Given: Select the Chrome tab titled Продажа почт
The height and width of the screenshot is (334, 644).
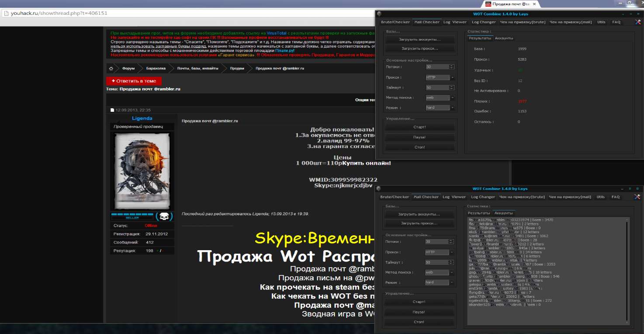Looking at the screenshot, I should point(511,4).
